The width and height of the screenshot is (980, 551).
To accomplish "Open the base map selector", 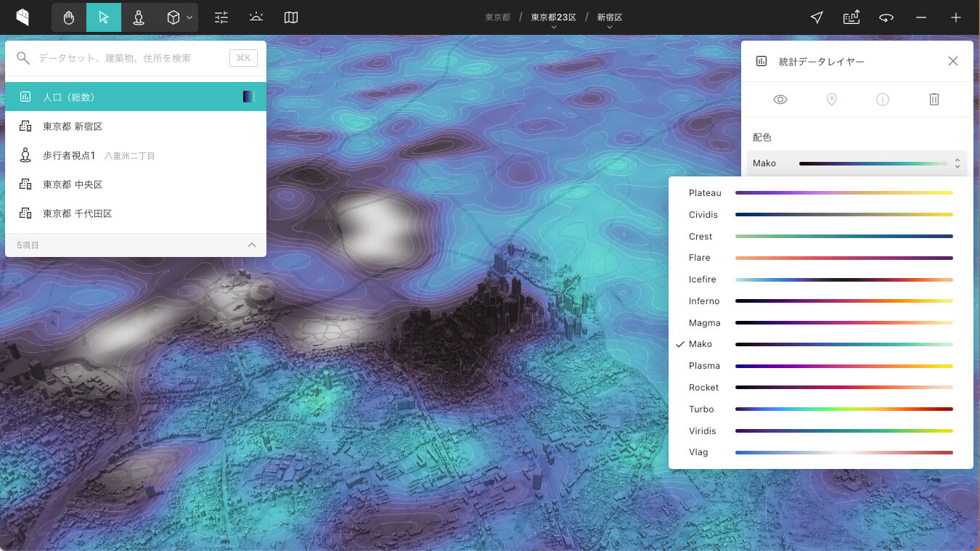I will 291,17.
